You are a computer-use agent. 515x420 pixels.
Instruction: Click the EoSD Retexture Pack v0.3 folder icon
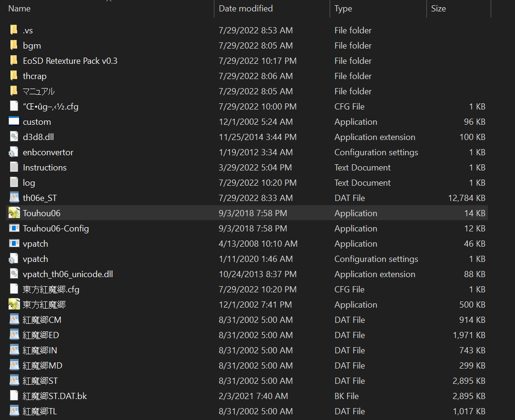14,61
